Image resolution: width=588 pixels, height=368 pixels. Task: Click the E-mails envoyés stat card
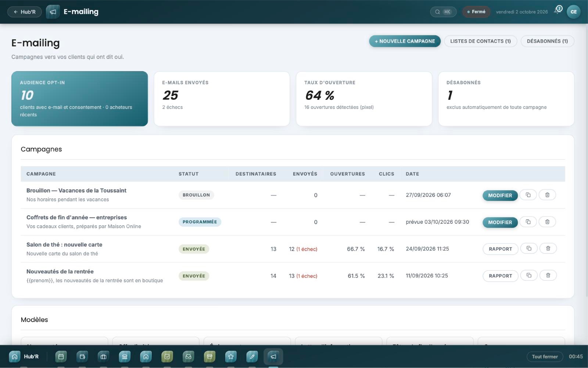222,99
